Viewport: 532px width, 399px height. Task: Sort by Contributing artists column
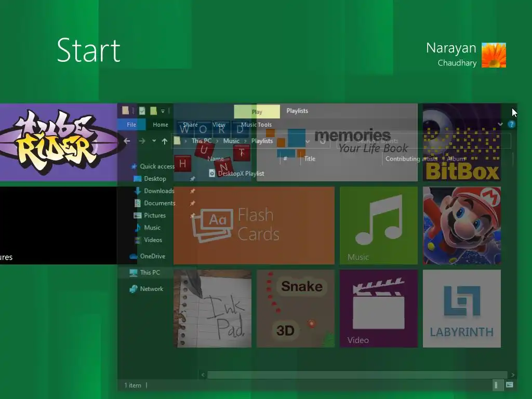click(x=411, y=159)
